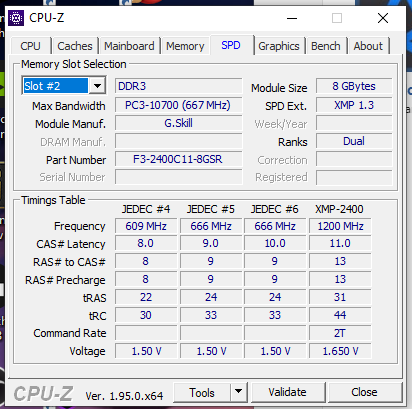Click the Close button

364,392
